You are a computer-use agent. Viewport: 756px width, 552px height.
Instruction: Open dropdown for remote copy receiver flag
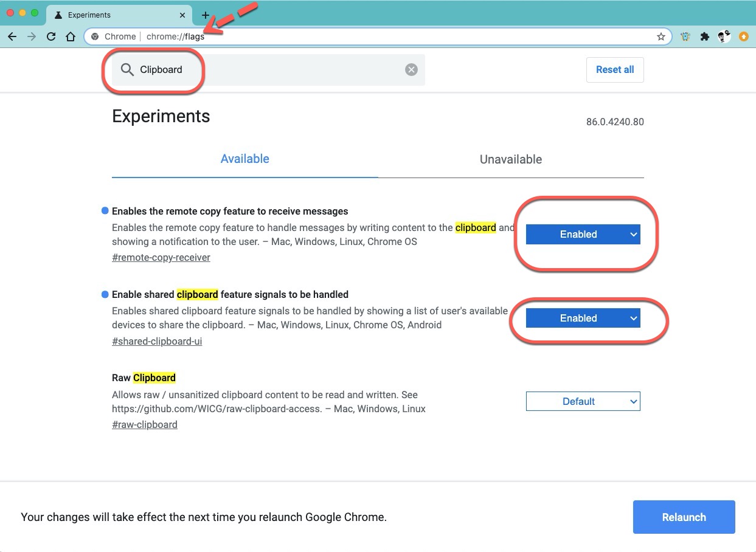point(583,235)
